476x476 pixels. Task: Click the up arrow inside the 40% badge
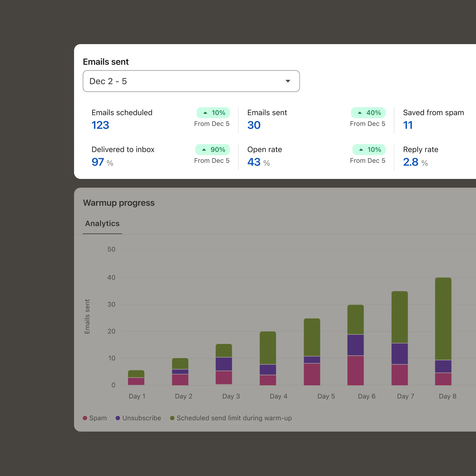coord(359,113)
